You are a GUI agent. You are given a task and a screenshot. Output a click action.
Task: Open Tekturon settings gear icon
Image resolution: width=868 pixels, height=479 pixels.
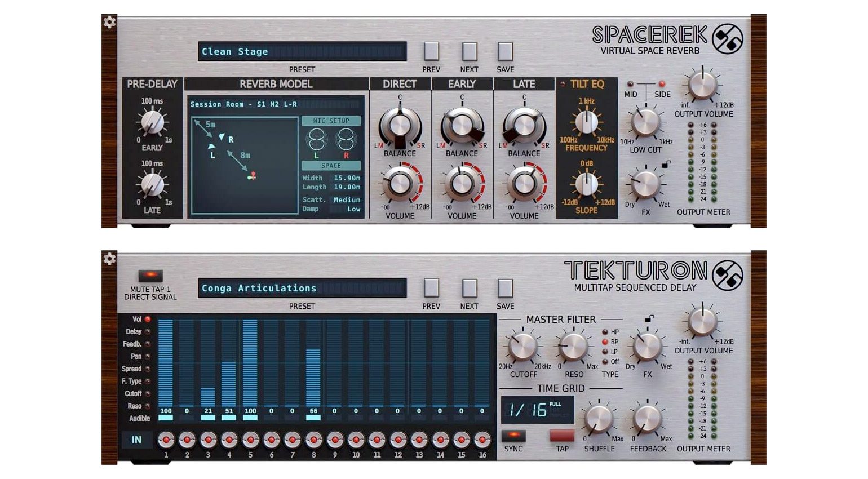109,259
